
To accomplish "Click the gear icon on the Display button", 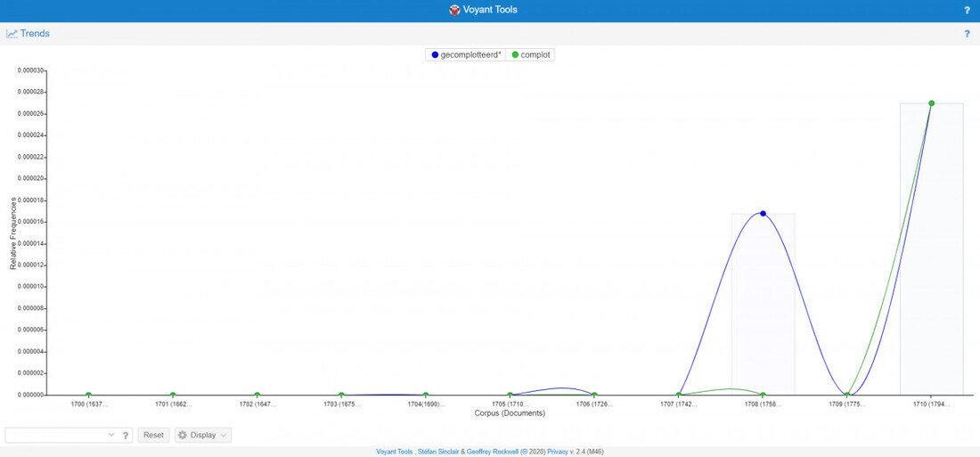I will [183, 435].
